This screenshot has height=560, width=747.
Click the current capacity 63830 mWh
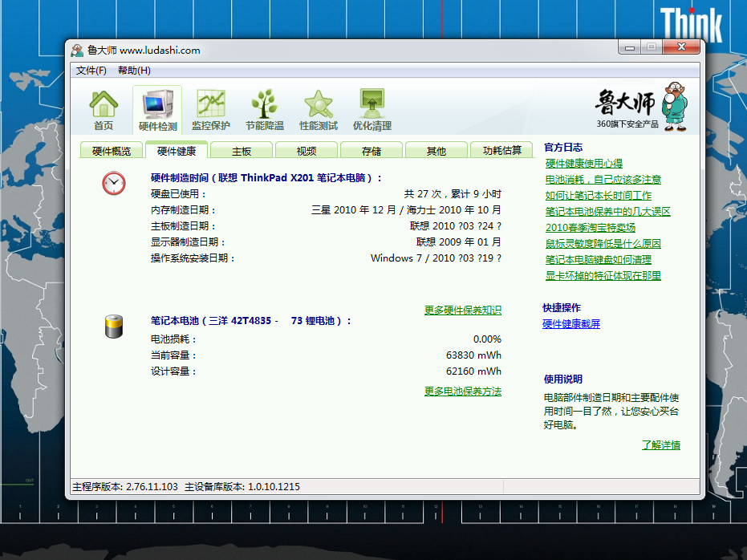point(473,355)
